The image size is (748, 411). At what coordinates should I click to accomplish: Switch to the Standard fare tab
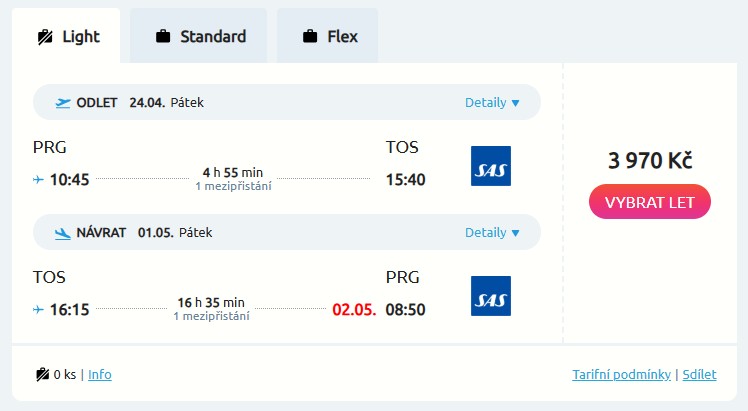coord(199,37)
